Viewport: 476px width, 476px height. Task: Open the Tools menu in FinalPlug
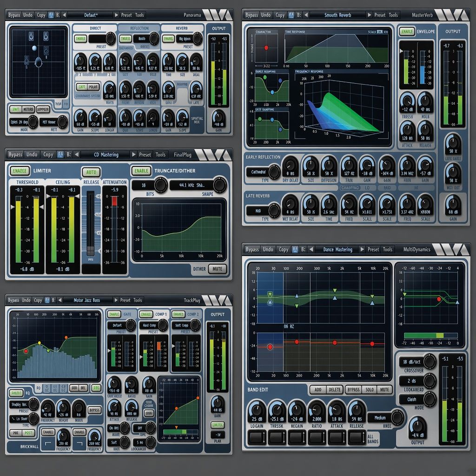pos(160,154)
